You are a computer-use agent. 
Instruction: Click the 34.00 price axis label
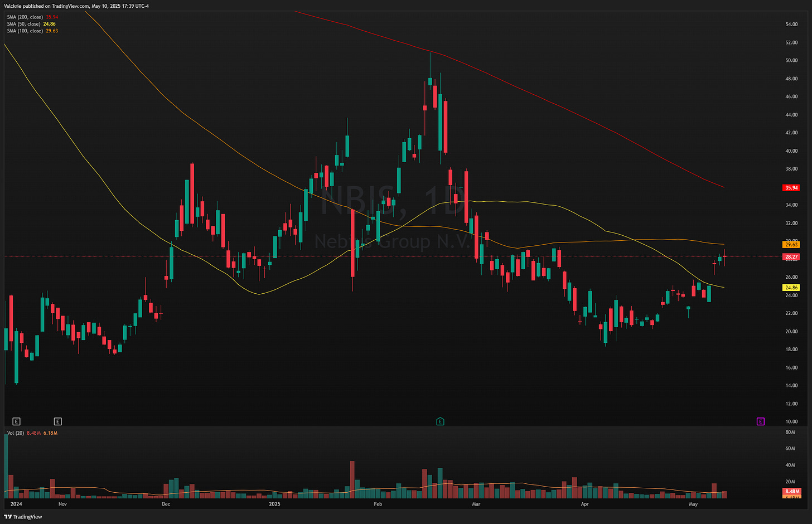(791, 205)
